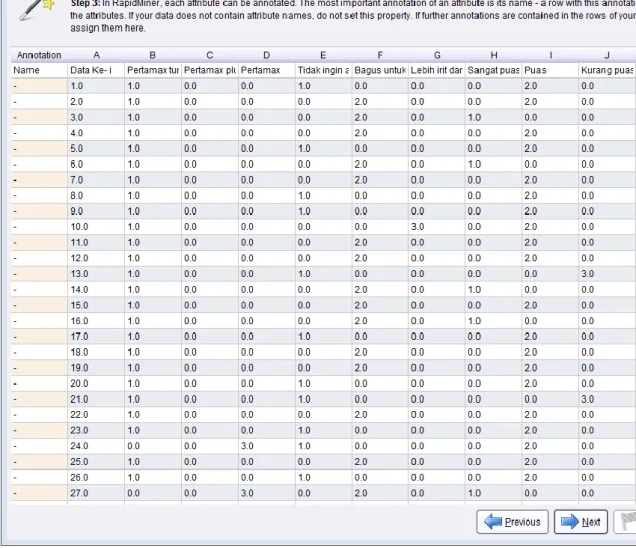Select the Data Ke-i cell 16.0
Image resolution: width=636 pixels, height=548 pixels.
(96, 321)
